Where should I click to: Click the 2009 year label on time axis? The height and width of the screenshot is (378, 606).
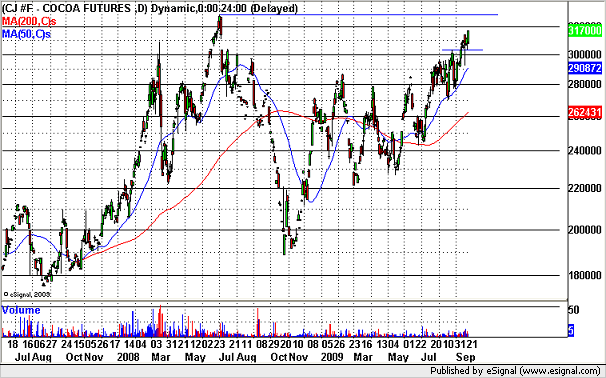(x=333, y=357)
